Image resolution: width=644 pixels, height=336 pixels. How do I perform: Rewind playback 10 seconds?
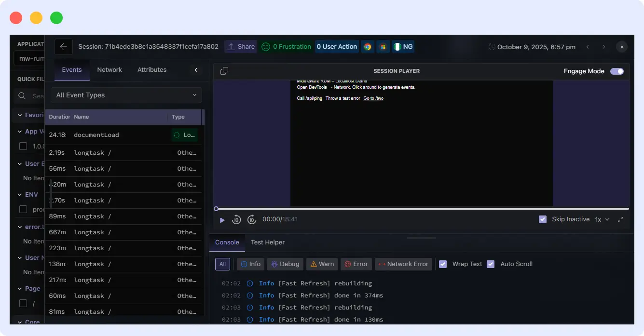click(x=236, y=219)
